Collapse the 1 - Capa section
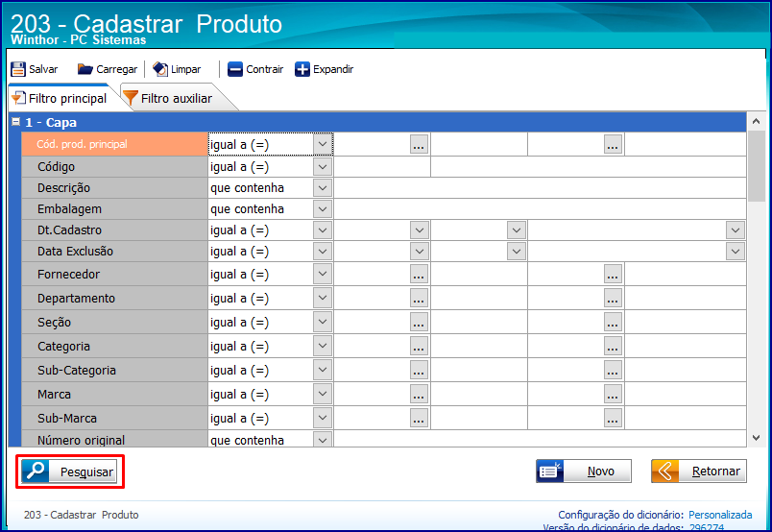772x532 pixels. click(x=15, y=122)
